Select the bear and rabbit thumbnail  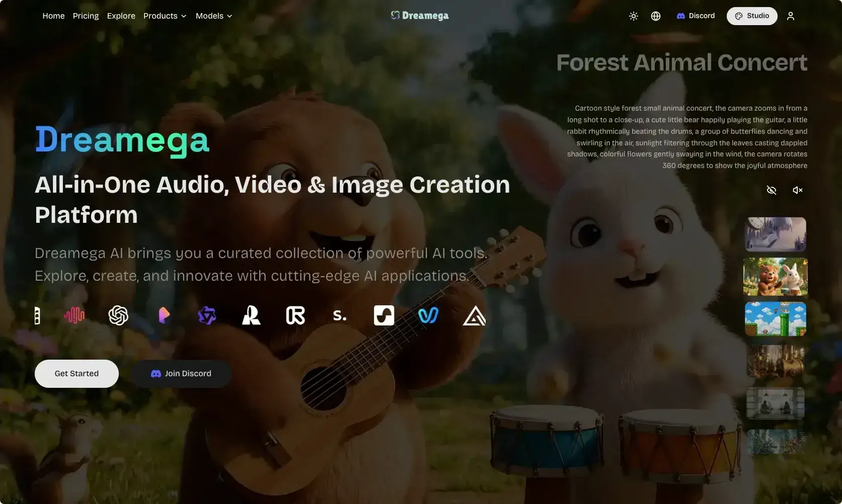pyautogui.click(x=775, y=277)
